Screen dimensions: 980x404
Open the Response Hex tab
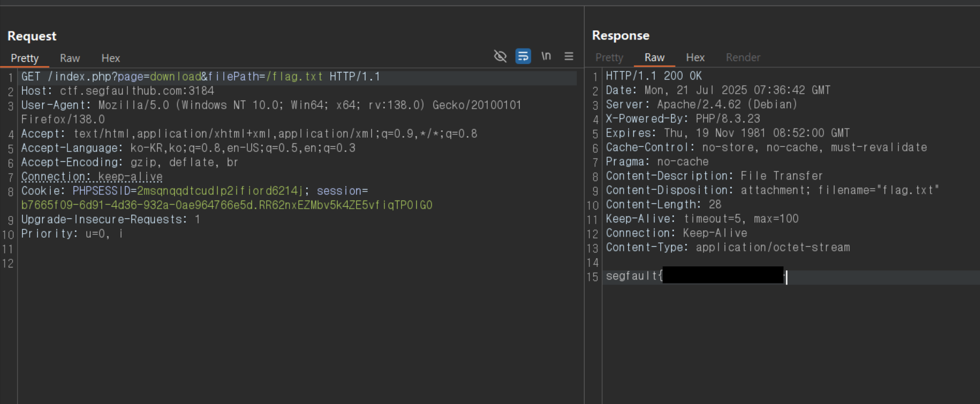(x=696, y=58)
